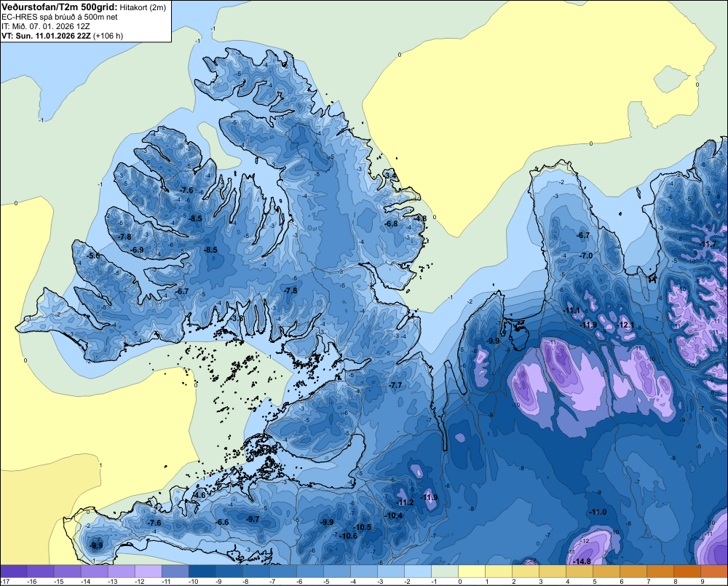Screen dimensions: 728x586
Task: Click the -6.9 temperature value
Action: point(137,250)
